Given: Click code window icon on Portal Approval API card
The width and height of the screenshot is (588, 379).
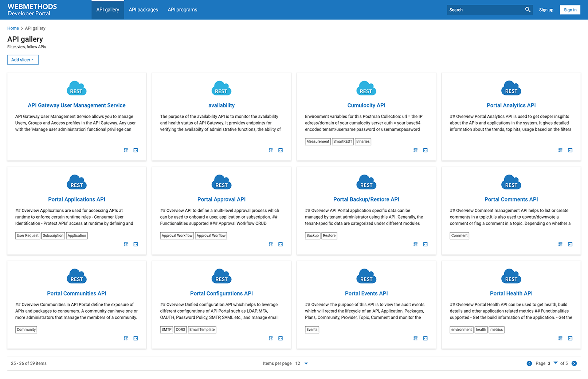Looking at the screenshot, I should (x=281, y=244).
